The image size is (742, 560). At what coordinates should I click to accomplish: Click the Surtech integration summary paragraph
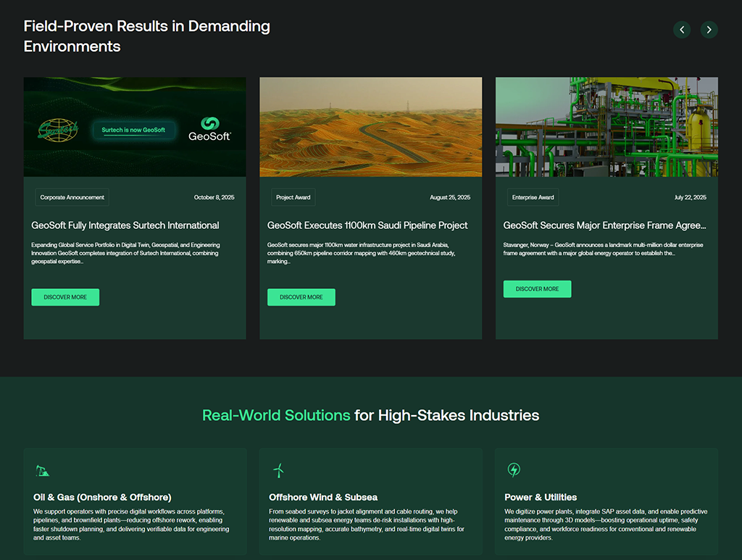125,253
